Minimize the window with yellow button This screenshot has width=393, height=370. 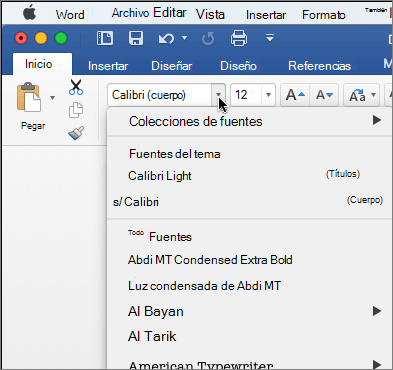(x=41, y=38)
